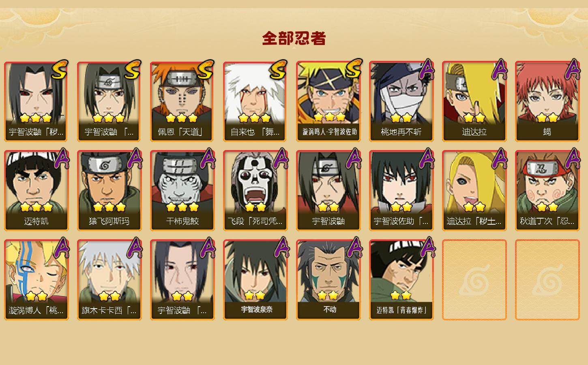Choose the 桃地再不斩 ninja card
The image size is (588, 365).
click(401, 101)
